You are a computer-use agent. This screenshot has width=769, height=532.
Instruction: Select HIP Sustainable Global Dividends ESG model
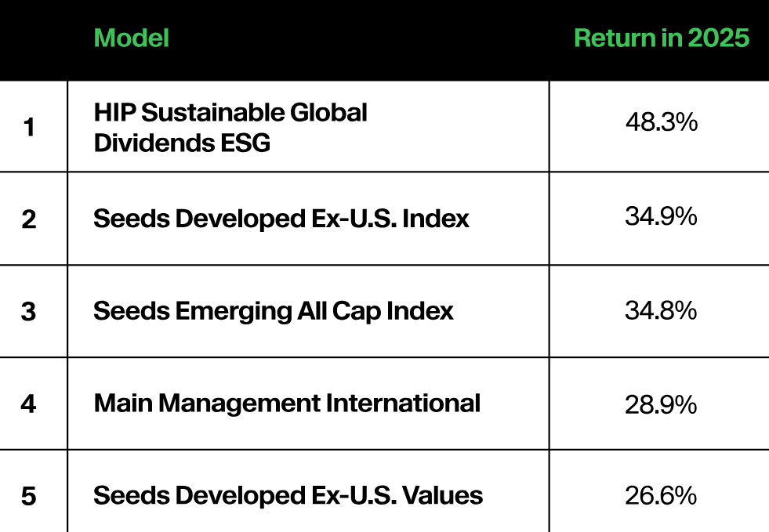[x=230, y=127]
